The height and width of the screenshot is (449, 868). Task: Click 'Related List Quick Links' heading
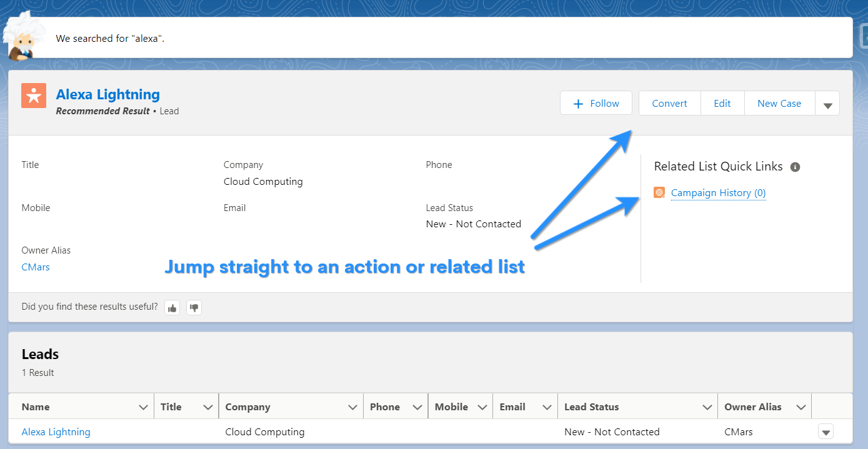(718, 167)
